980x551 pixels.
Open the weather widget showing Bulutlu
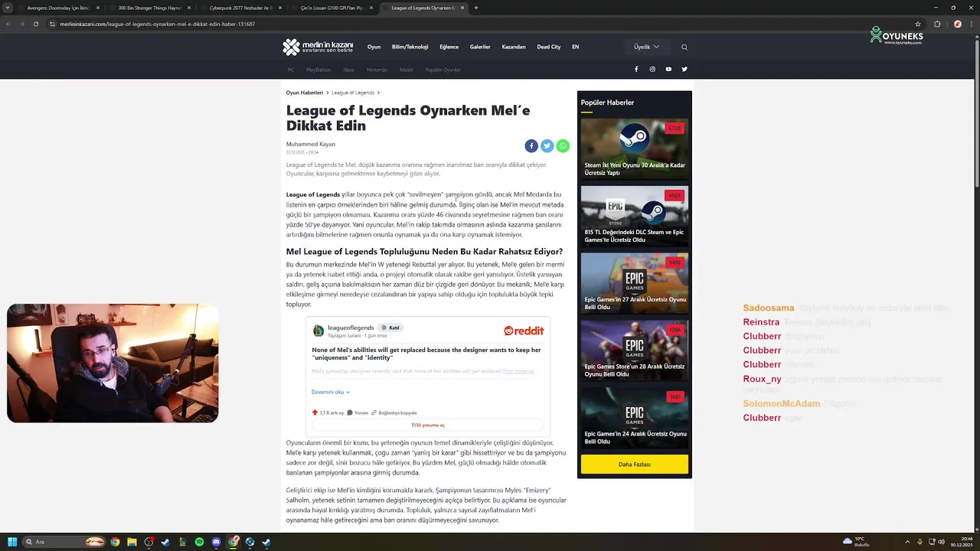[x=857, y=542]
